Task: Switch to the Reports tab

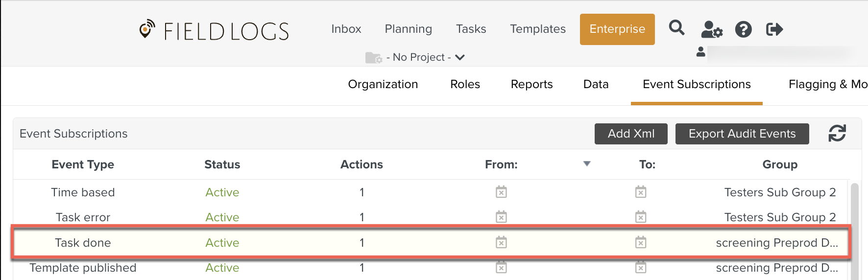Action: tap(531, 84)
